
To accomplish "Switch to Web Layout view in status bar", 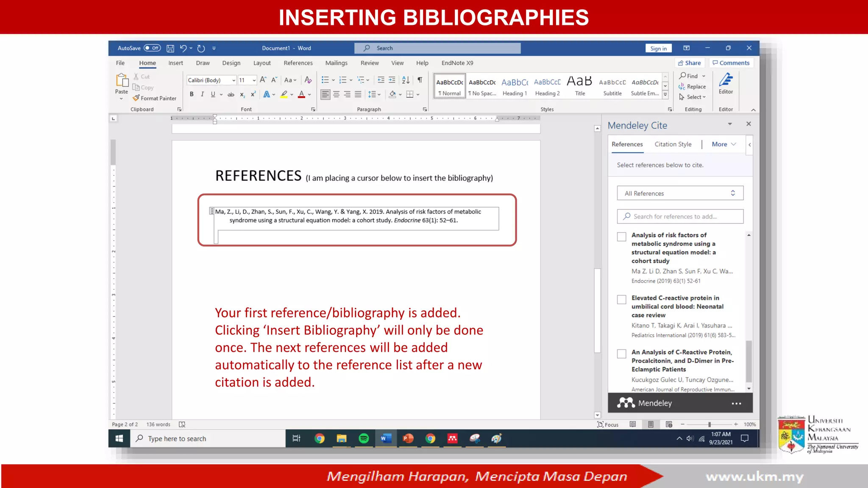I will (669, 424).
